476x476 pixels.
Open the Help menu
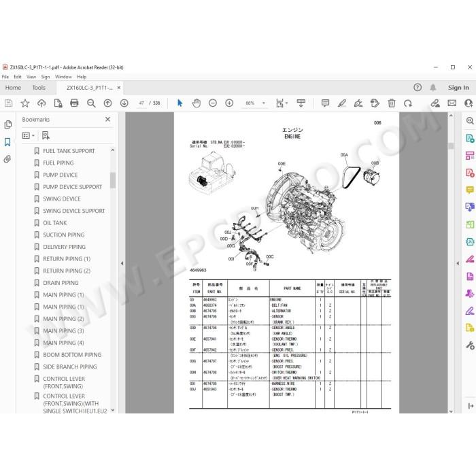[82, 77]
